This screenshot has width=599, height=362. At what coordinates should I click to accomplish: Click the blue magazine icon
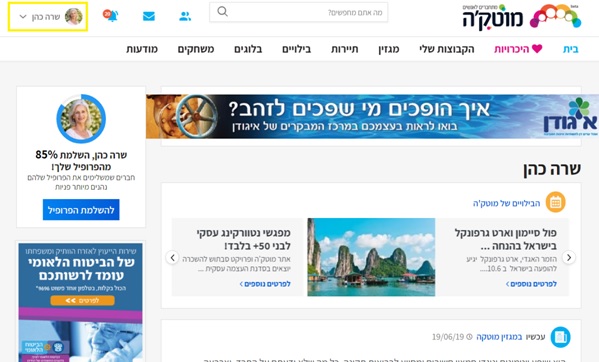point(560,337)
